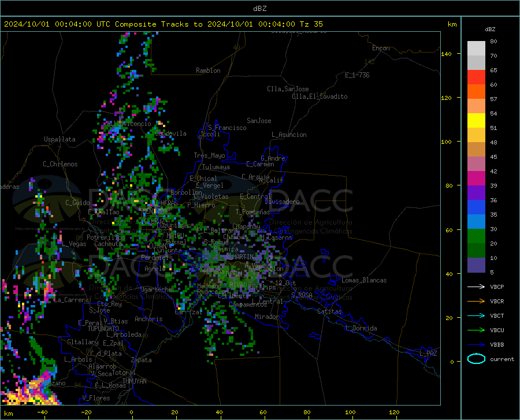Viewport: 520px width, 420px height.
Task: Click the L_Asuncion map label
Action: point(289,135)
